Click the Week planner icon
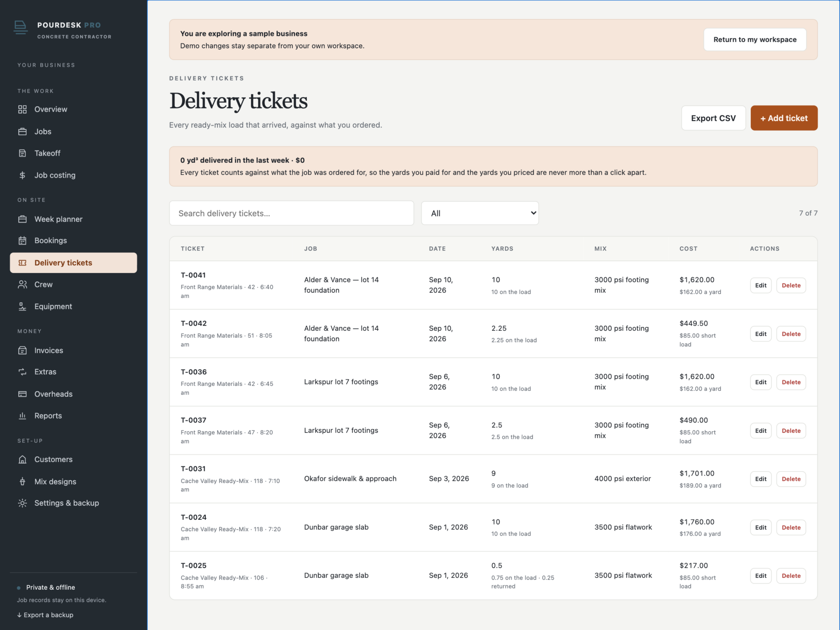 click(x=22, y=219)
